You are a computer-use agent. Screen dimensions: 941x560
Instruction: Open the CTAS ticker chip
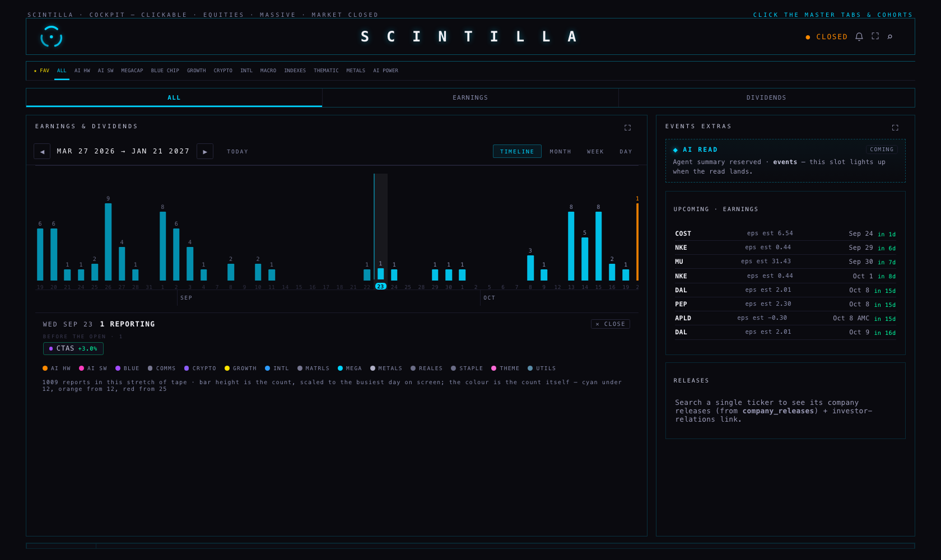click(x=73, y=348)
